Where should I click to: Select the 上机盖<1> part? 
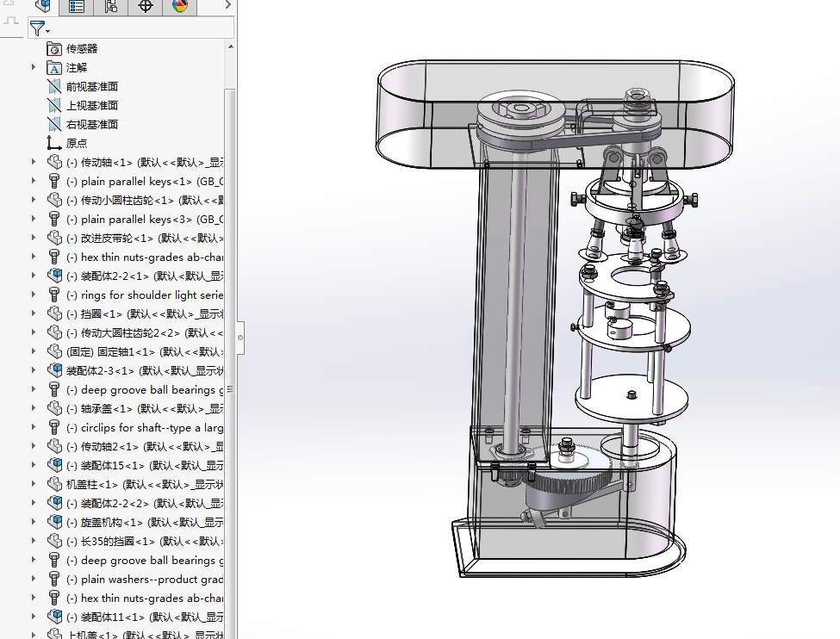(144, 635)
